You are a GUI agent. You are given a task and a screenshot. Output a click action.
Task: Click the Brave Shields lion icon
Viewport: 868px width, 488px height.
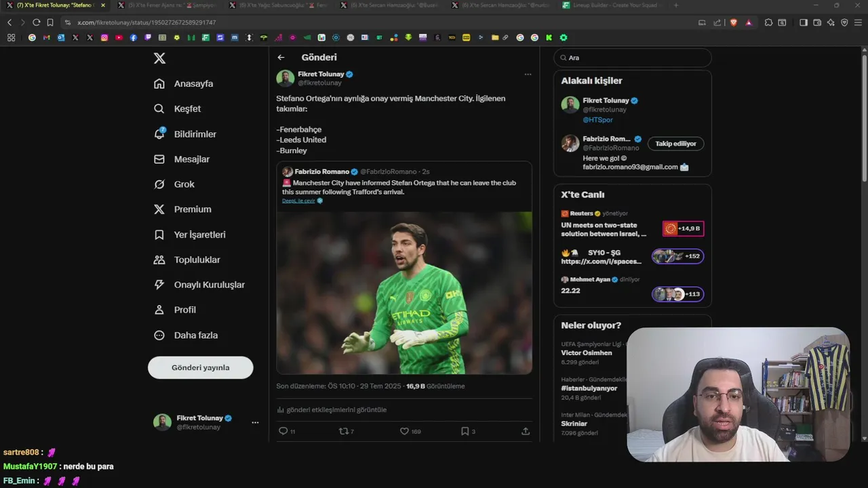pyautogui.click(x=733, y=22)
